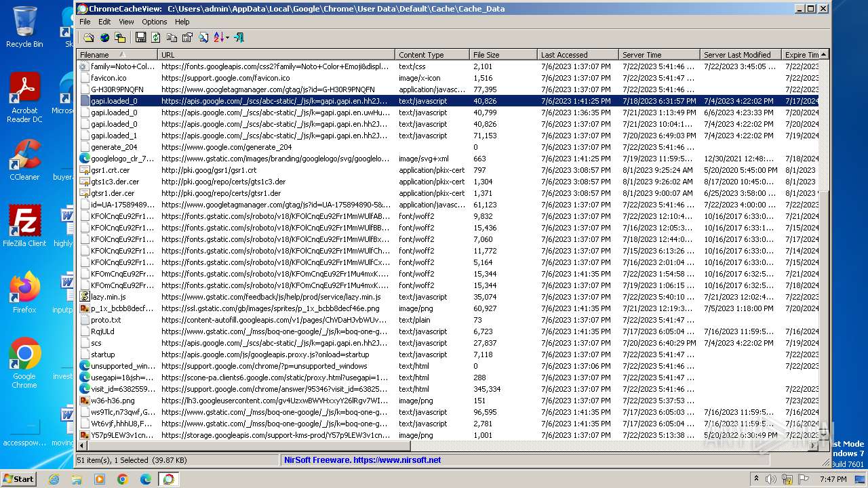This screenshot has height=488, width=868.
Task: Open the File menu
Action: [85, 22]
